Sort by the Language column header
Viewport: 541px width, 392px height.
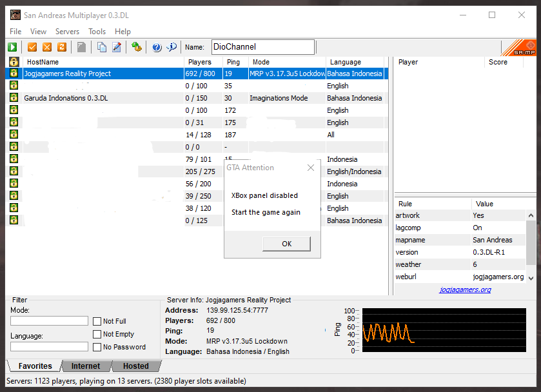coord(355,62)
